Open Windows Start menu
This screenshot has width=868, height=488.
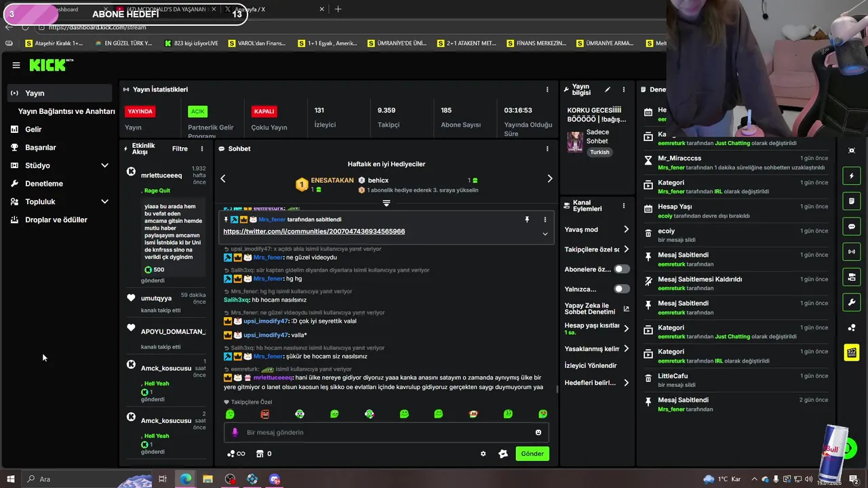[x=10, y=479]
